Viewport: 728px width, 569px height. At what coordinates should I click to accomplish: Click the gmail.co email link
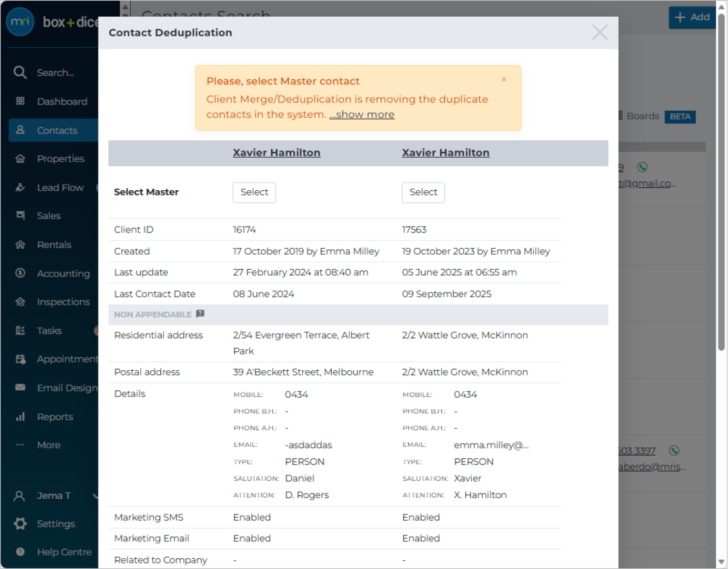point(647,183)
